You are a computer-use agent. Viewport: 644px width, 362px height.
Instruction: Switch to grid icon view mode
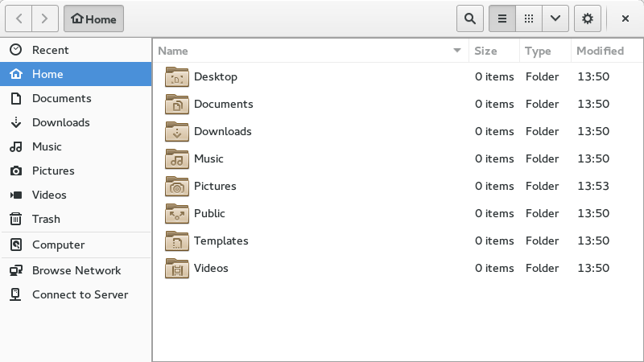529,19
